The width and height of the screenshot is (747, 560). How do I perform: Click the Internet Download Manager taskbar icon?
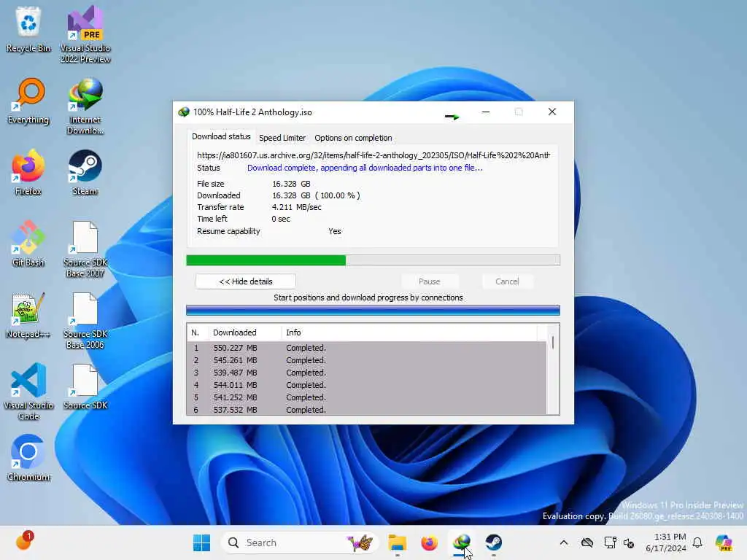pyautogui.click(x=462, y=542)
